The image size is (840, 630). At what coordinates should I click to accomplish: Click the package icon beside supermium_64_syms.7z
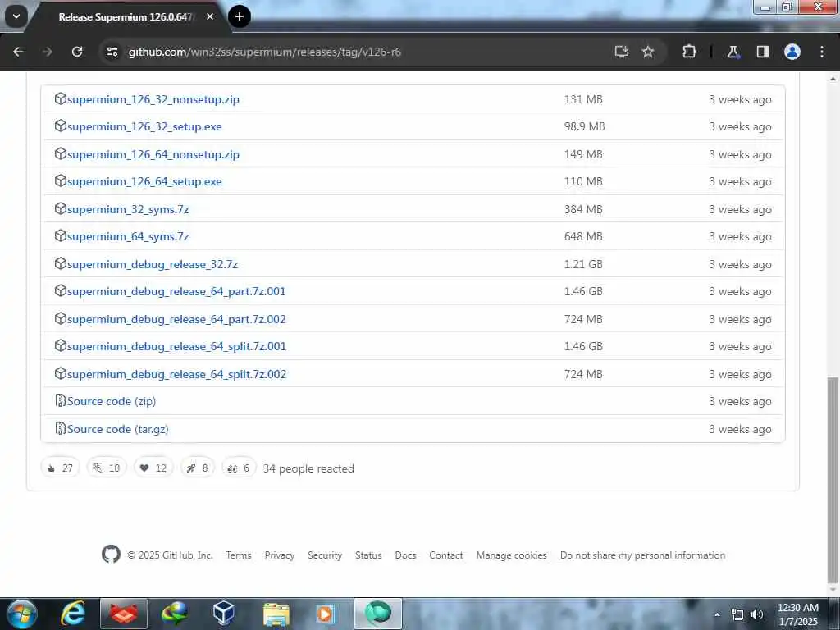coord(61,236)
